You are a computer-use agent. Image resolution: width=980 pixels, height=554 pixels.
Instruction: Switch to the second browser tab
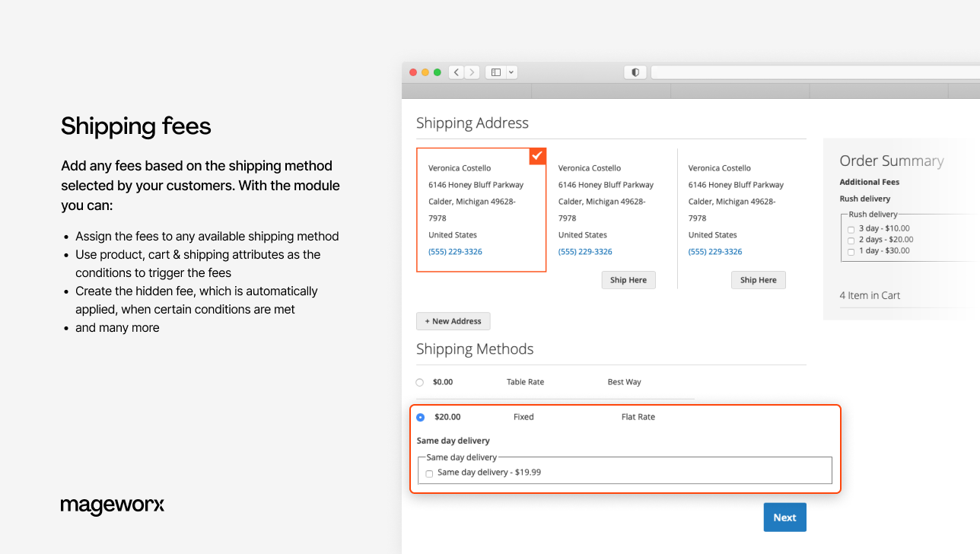pyautogui.click(x=600, y=91)
